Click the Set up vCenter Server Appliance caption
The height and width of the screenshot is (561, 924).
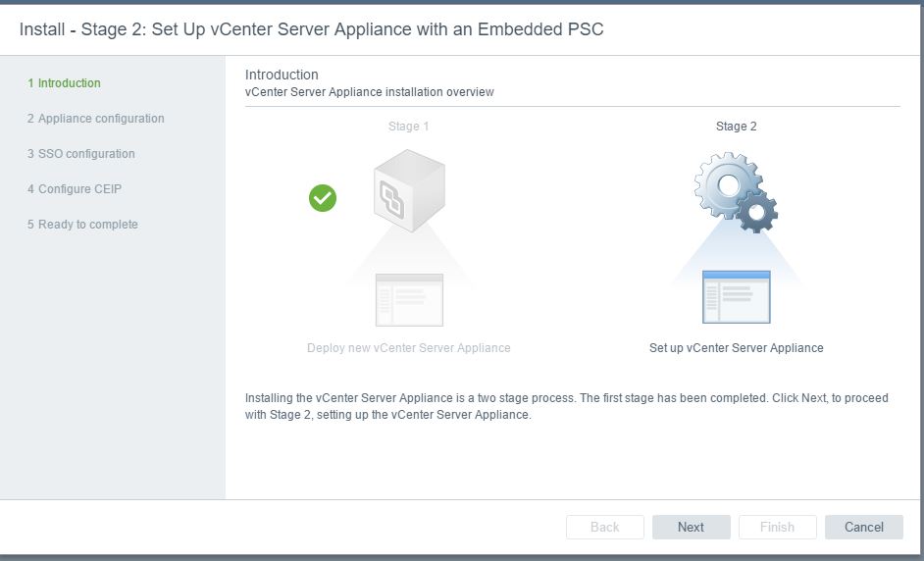coord(736,347)
